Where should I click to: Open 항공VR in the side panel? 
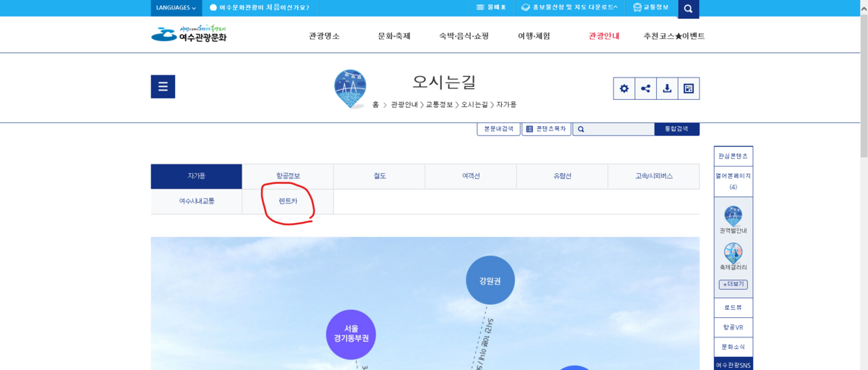coord(733,327)
